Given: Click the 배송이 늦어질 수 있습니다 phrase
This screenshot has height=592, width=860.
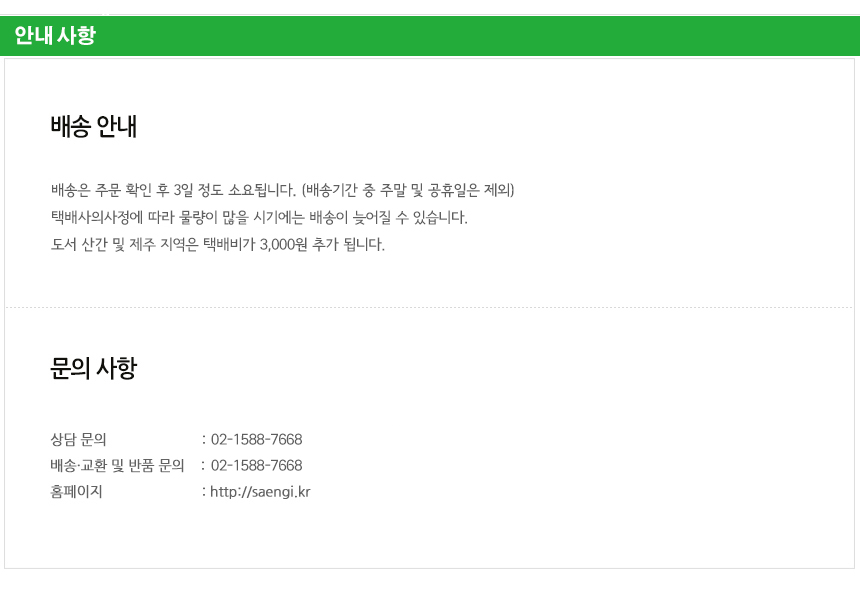Looking at the screenshot, I should pos(388,217).
